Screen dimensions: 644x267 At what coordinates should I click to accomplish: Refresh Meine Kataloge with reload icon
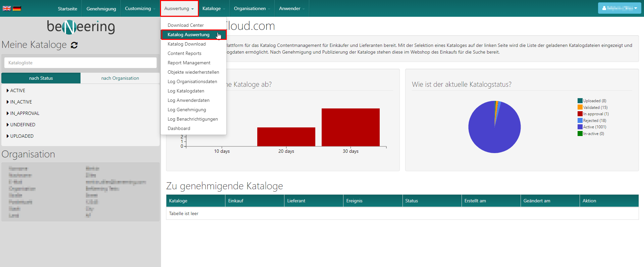click(74, 45)
